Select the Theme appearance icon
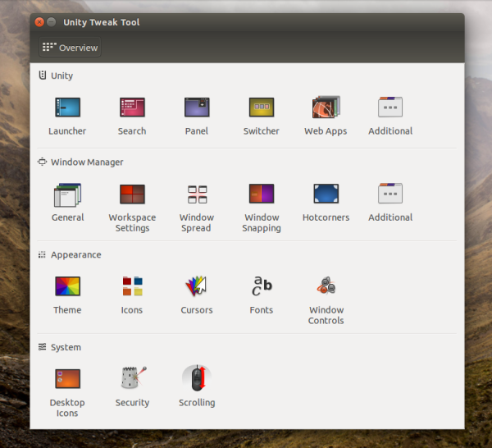 tap(67, 286)
